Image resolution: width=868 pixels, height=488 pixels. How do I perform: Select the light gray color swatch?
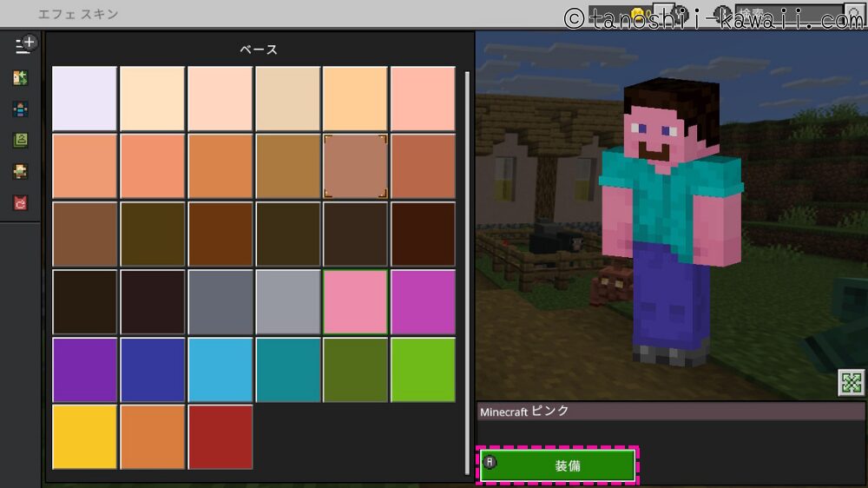pos(287,301)
